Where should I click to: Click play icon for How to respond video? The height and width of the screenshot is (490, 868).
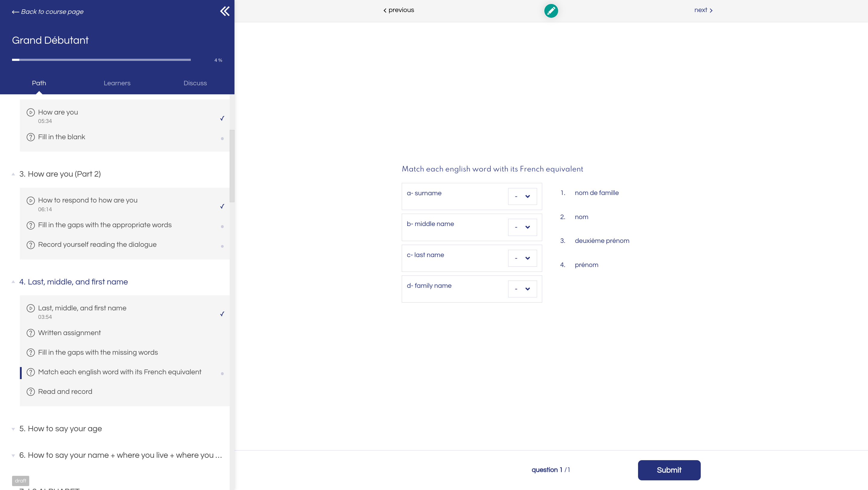tap(31, 200)
